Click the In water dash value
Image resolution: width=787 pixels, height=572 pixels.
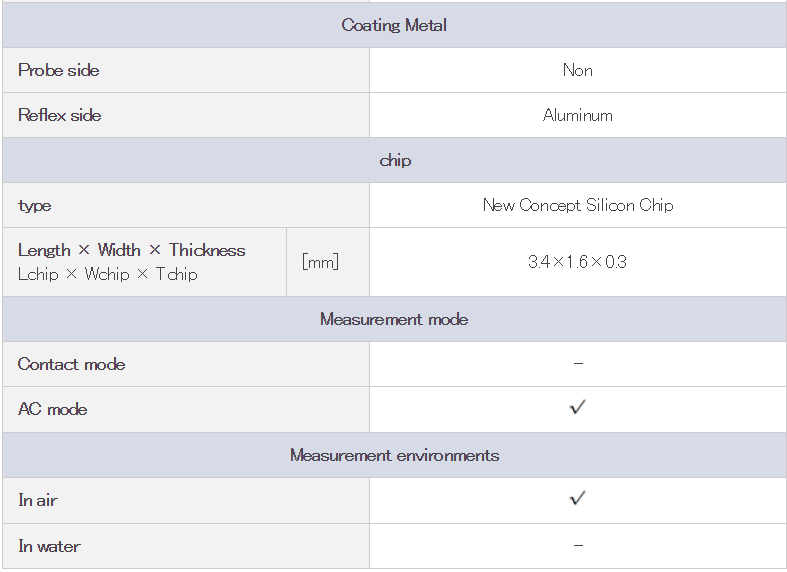(x=578, y=546)
